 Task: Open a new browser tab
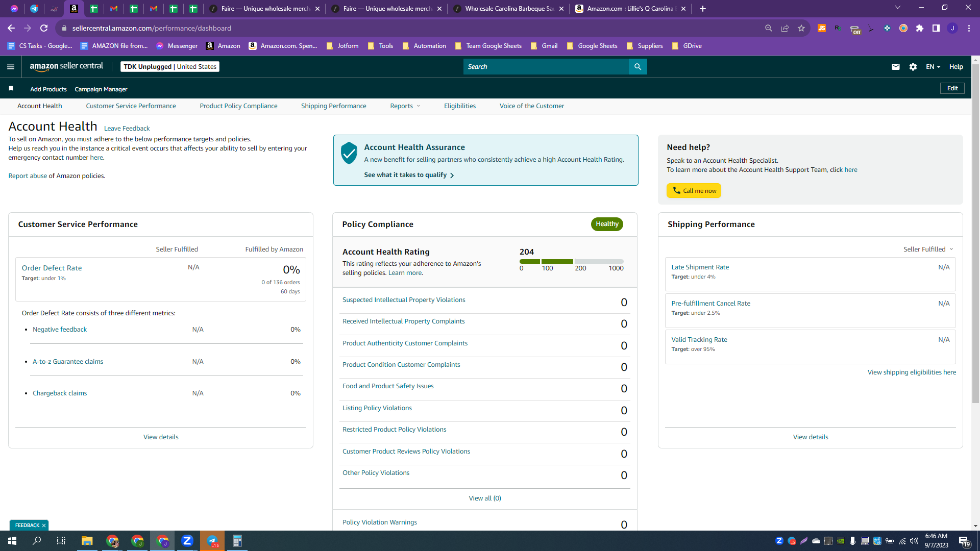tap(703, 9)
